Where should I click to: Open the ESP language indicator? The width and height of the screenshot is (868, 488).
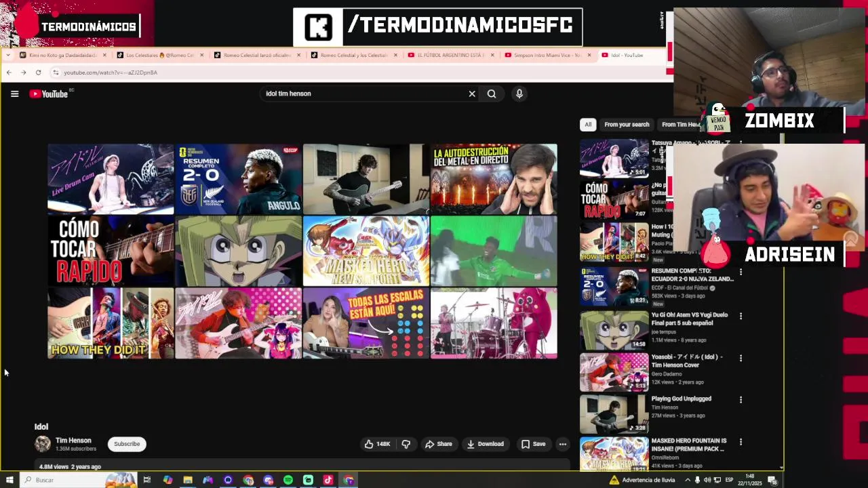(729, 480)
